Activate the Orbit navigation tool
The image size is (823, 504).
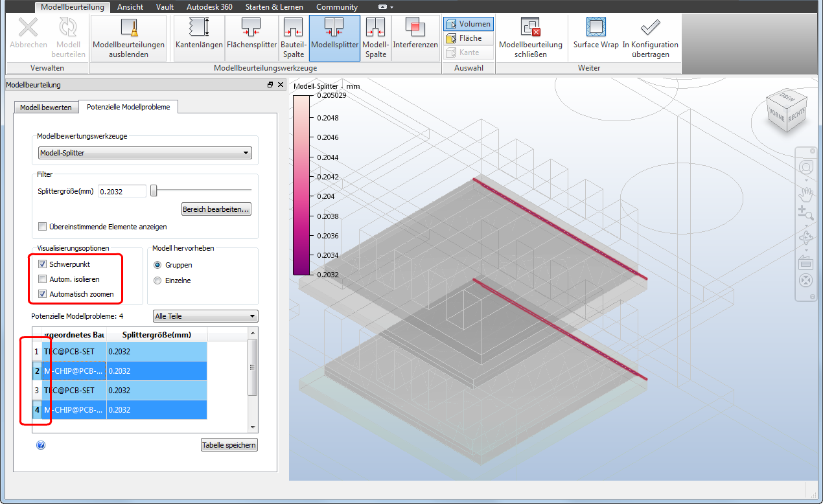tap(806, 237)
